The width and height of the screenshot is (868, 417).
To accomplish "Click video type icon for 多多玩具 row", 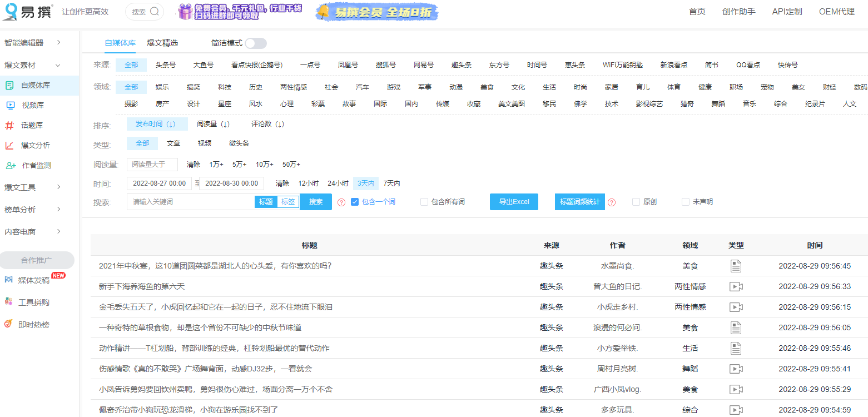I will pos(736,410).
